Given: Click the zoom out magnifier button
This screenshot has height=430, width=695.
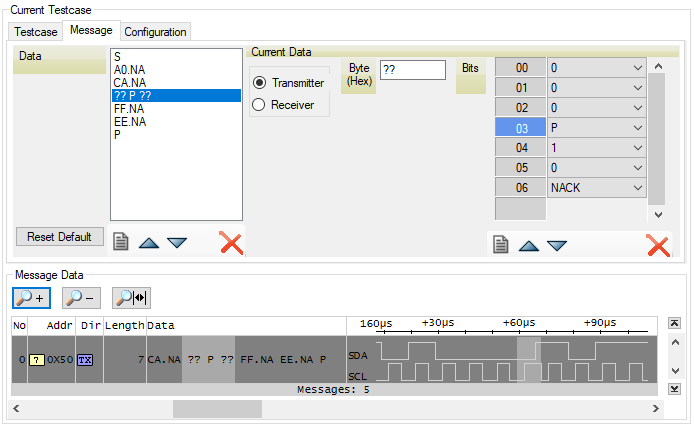Looking at the screenshot, I should [x=81, y=297].
